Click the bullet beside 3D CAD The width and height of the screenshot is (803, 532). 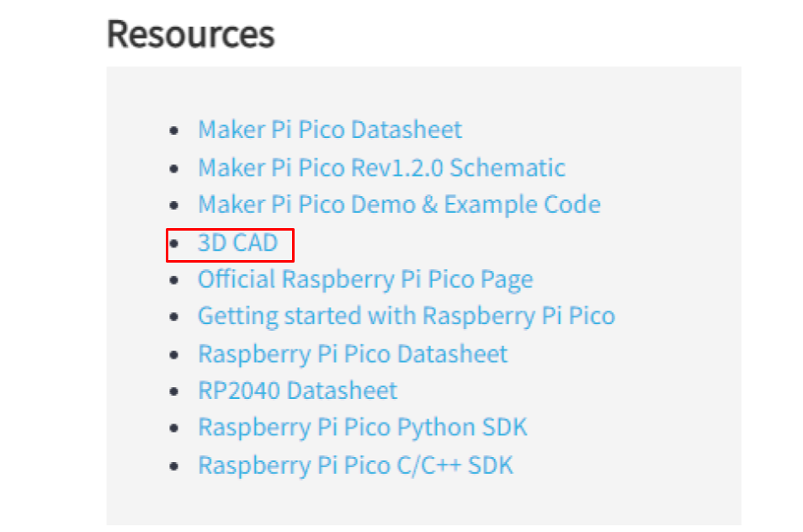[x=174, y=243]
